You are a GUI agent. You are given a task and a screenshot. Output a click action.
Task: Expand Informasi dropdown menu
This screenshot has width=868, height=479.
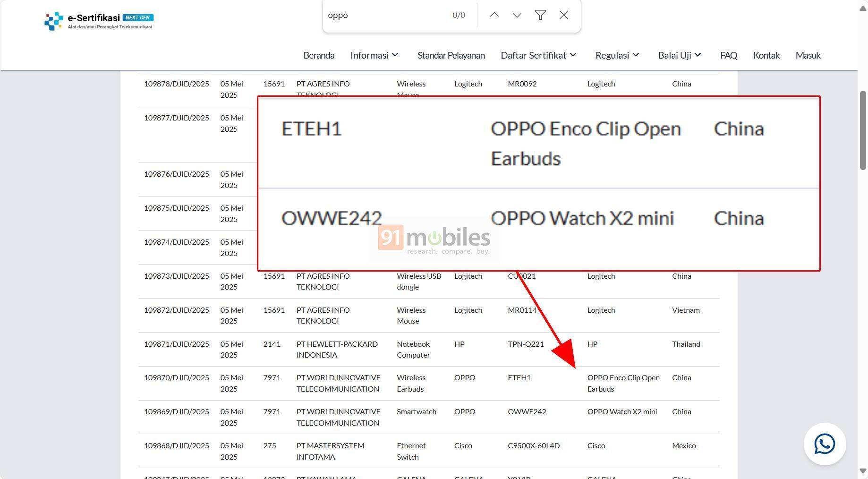pos(374,55)
